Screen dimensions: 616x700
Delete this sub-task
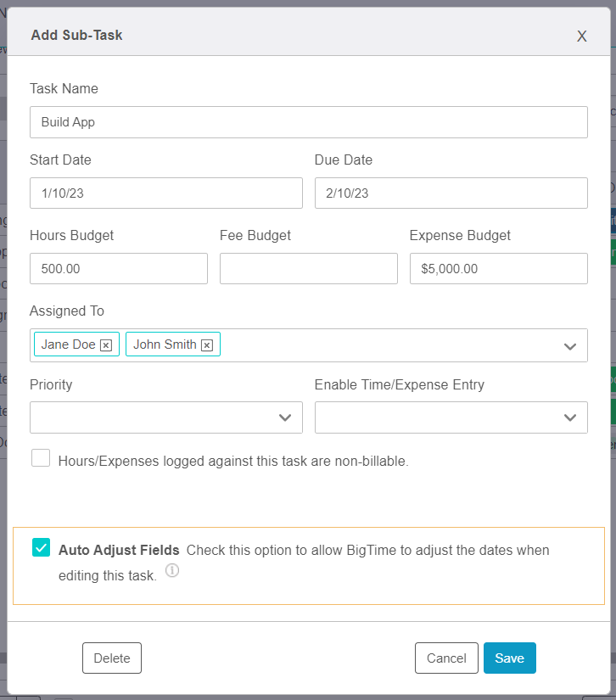tap(111, 658)
